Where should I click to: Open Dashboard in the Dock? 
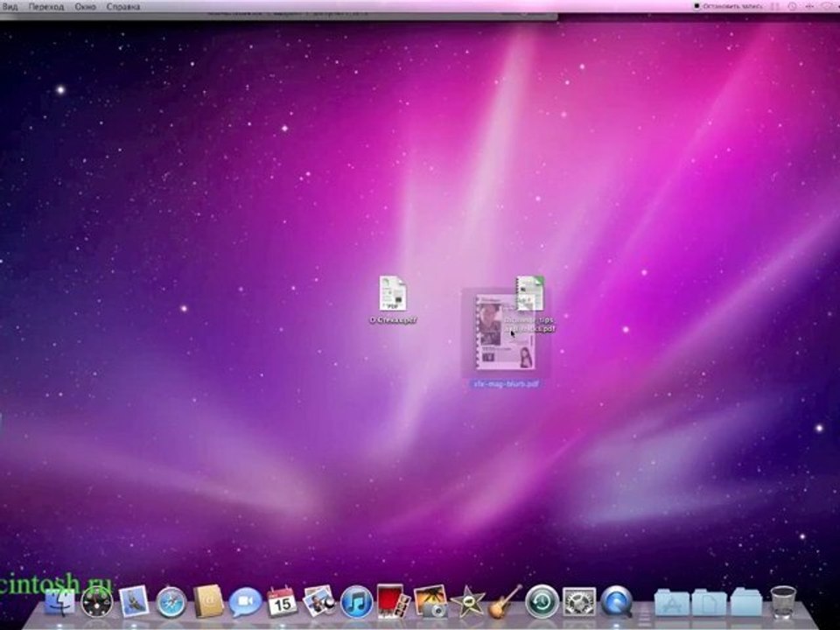point(97,602)
